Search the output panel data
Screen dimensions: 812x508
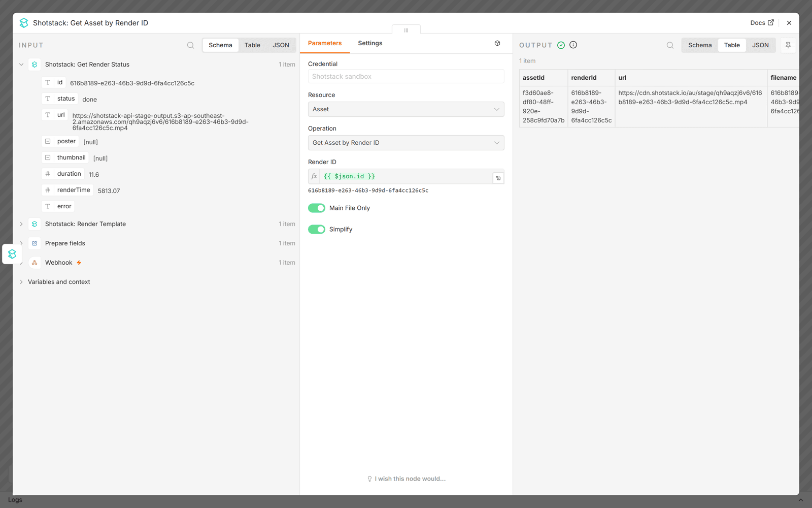point(670,45)
